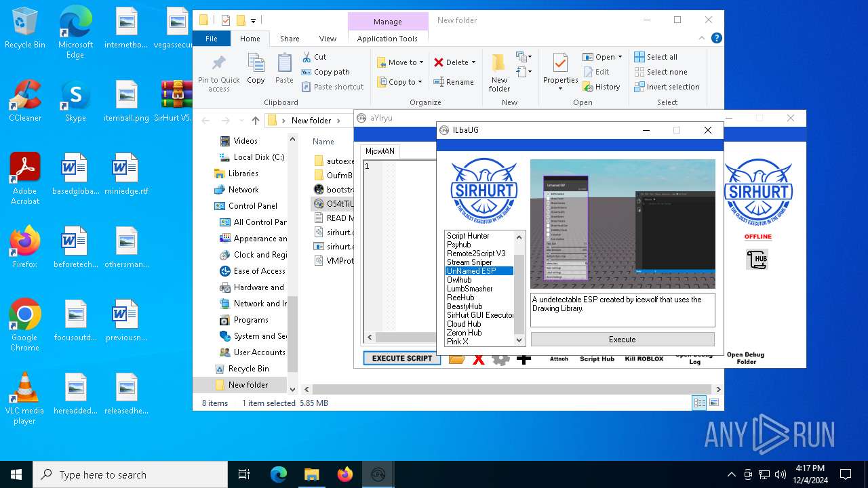Screen dimensions: 868x488
Task: Click the Properties checkmark icon
Action: [x=560, y=63]
